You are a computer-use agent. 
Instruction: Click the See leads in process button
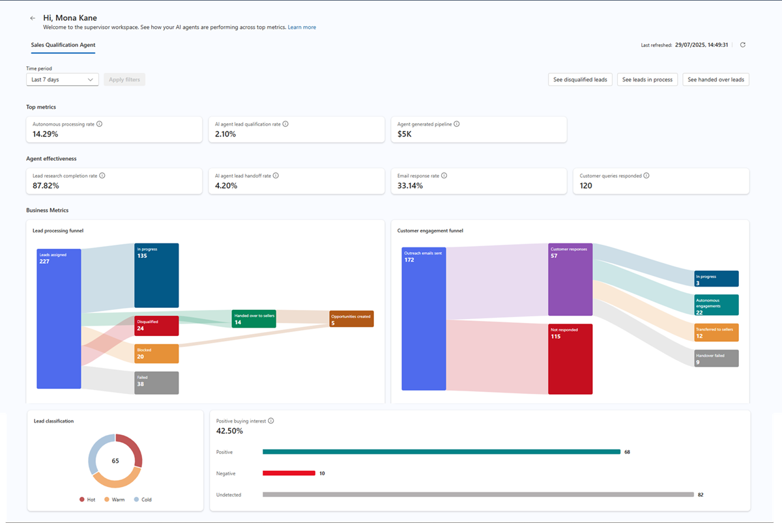point(647,79)
